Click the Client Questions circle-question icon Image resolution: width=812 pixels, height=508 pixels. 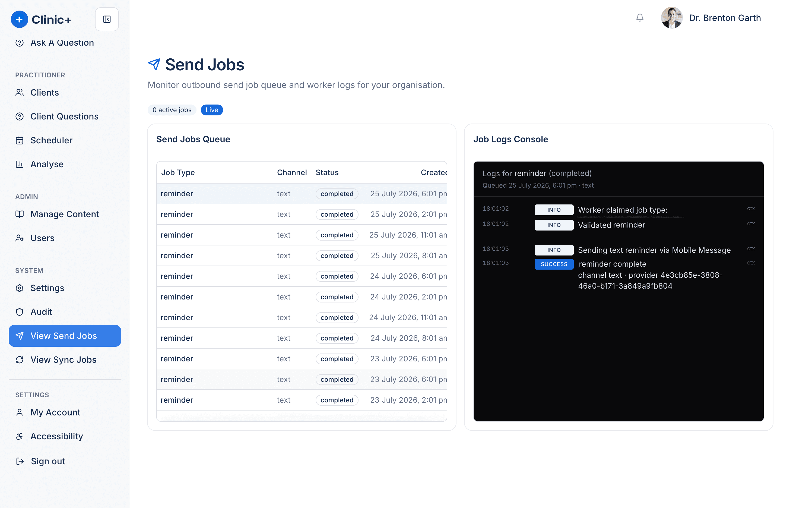(x=20, y=116)
